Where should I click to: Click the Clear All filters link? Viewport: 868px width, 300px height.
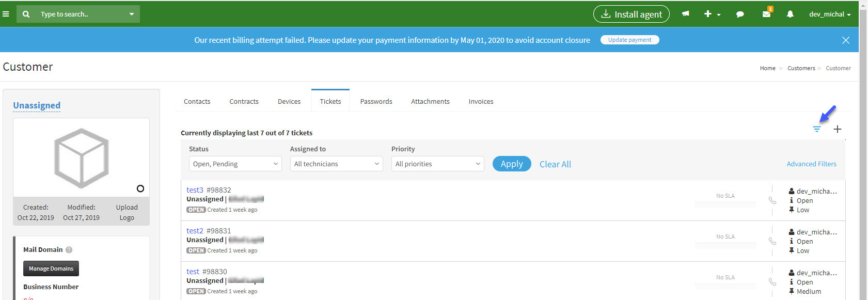pyautogui.click(x=555, y=164)
